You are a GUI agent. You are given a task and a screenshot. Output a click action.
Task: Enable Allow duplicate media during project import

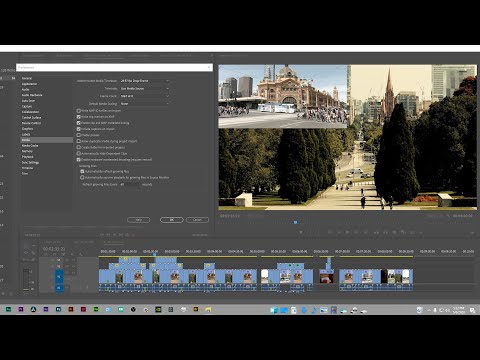pyautogui.click(x=79, y=141)
